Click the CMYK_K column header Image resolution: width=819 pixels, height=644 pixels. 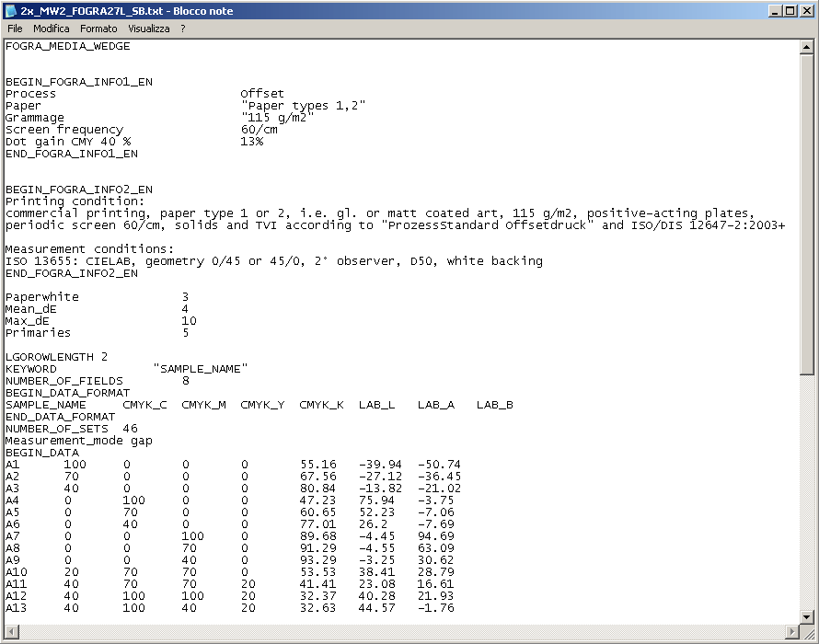[x=322, y=405]
